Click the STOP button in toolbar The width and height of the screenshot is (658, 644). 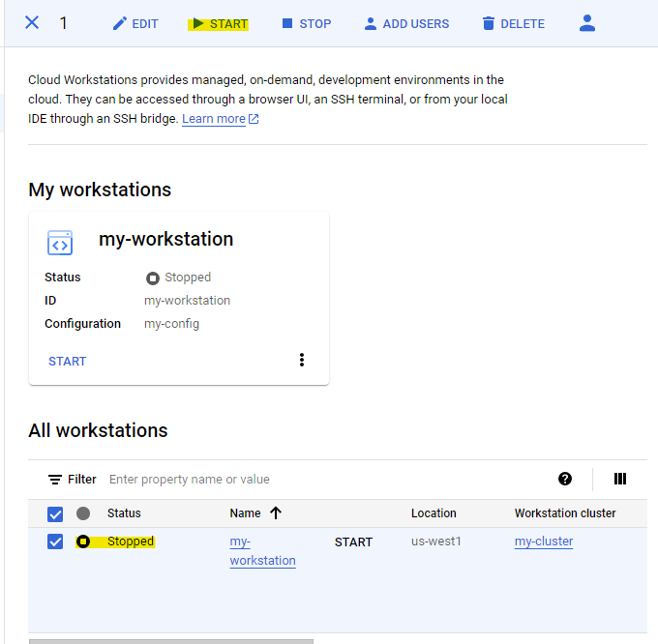tap(307, 24)
